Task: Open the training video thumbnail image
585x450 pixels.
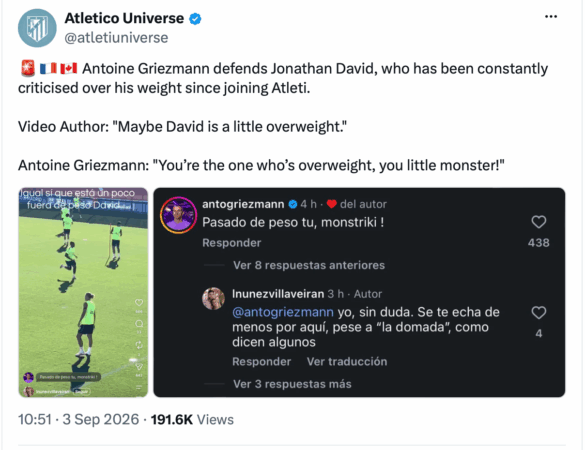Action: [83, 292]
